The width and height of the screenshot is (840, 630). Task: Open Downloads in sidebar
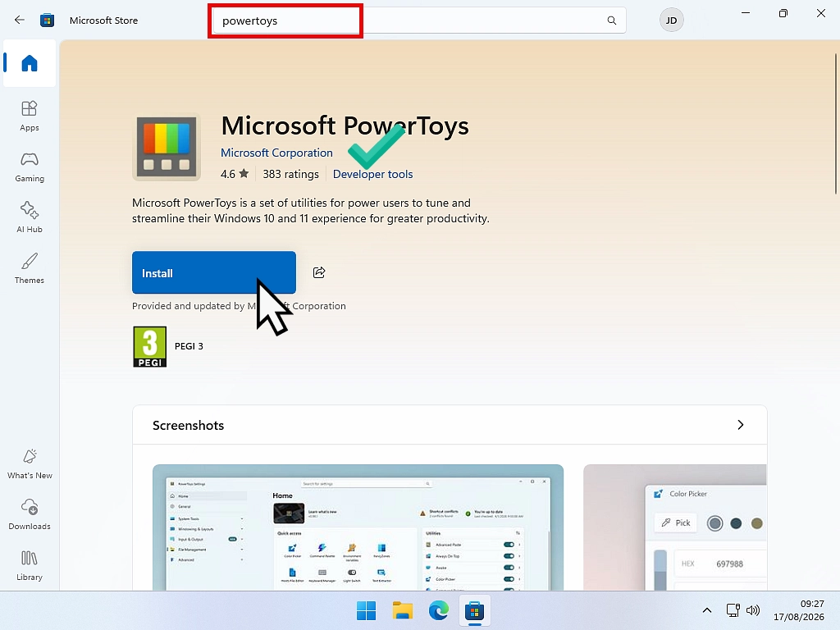(x=30, y=514)
